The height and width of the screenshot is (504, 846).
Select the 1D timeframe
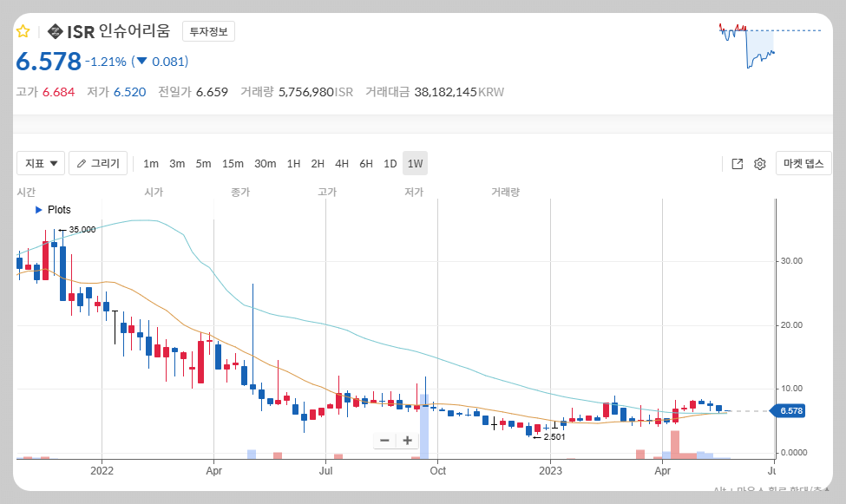[390, 163]
